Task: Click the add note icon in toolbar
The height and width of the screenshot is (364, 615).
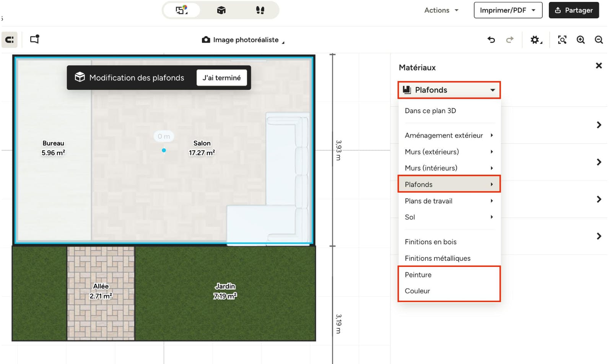Action: [35, 39]
